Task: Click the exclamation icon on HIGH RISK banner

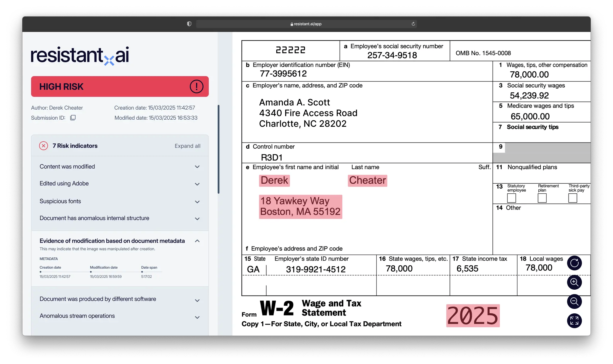Action: (x=196, y=86)
